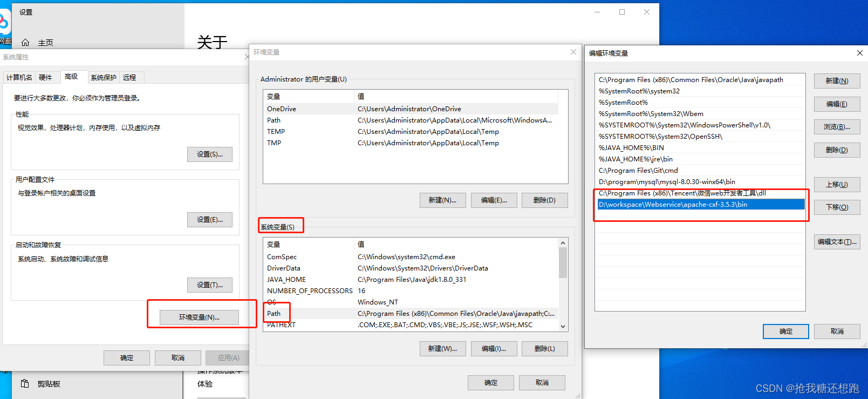Click user variables 新建(N)... button
Screen dimensions: 868x399
(x=442, y=200)
